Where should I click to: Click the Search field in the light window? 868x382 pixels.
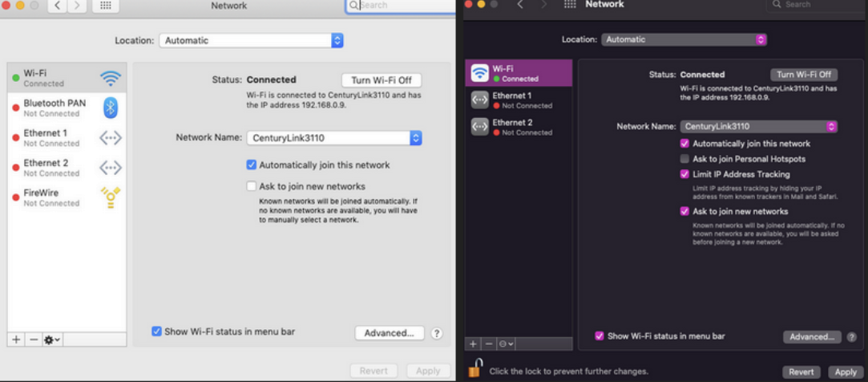(x=402, y=6)
